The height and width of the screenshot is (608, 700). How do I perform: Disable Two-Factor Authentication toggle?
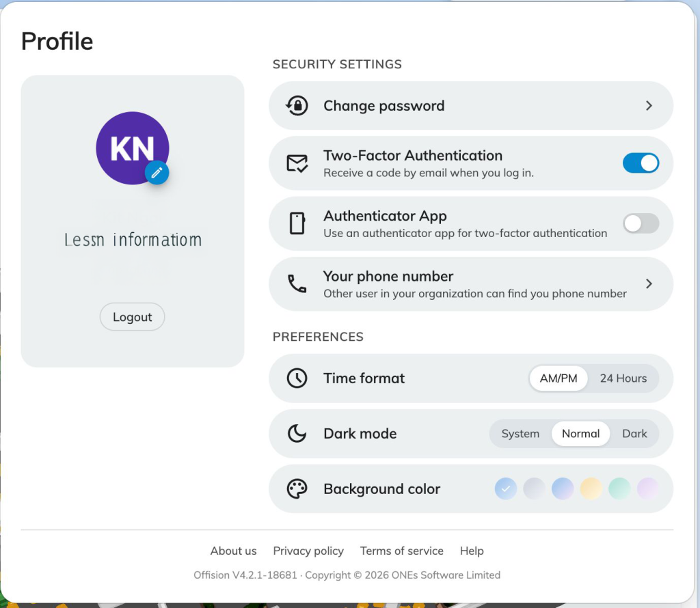tap(641, 163)
